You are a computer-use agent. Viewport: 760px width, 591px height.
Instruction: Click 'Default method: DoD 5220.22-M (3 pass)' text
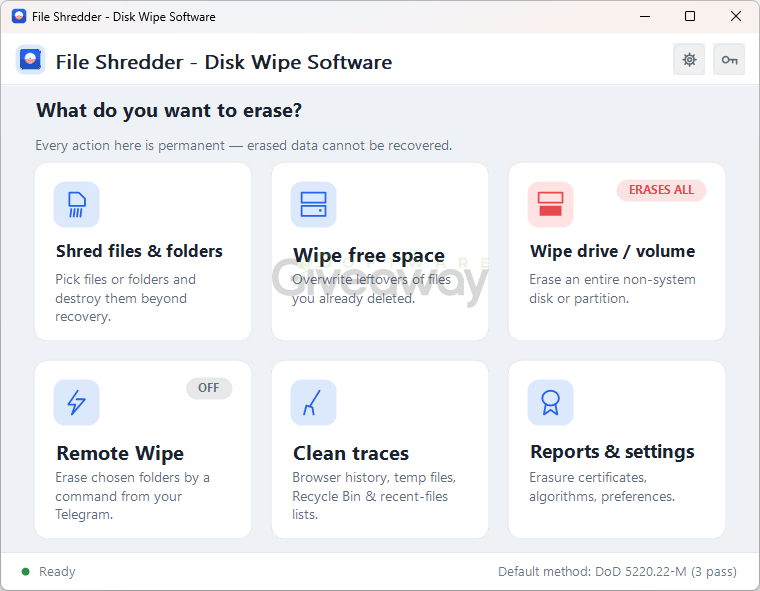[618, 572]
